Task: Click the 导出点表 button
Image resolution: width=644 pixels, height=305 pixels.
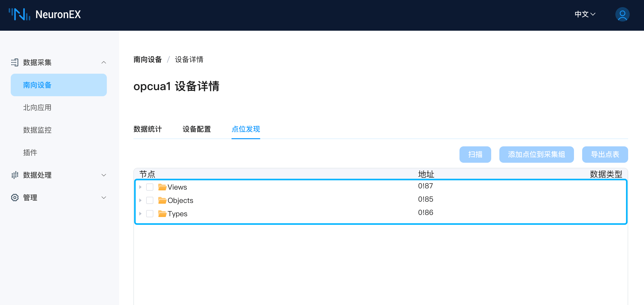Action: (x=605, y=154)
